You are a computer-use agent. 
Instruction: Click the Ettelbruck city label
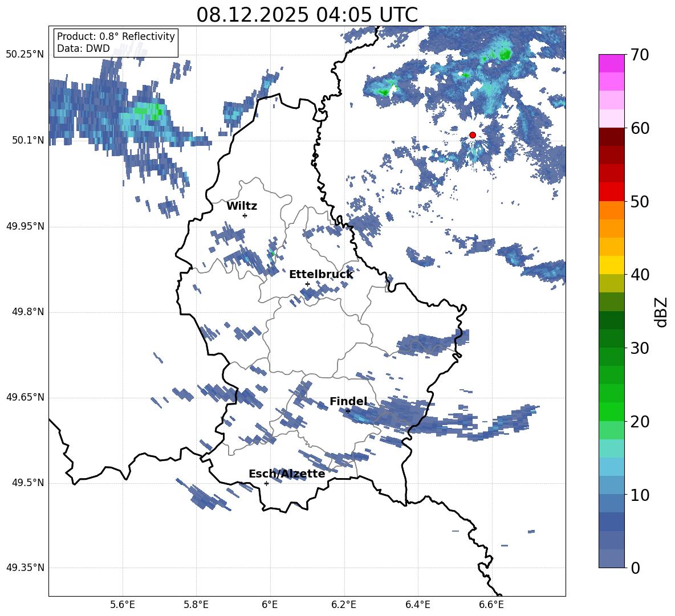(x=321, y=274)
